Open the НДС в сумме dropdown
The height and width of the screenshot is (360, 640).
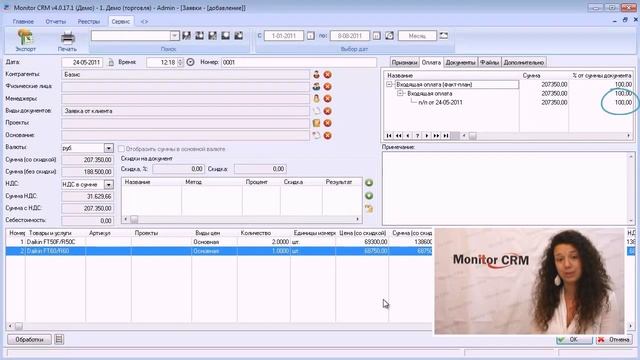pos(108,185)
